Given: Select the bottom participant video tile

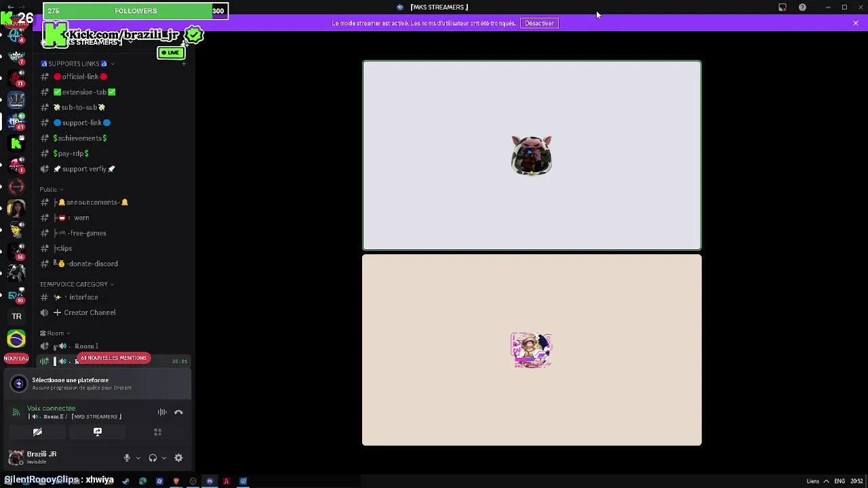Looking at the screenshot, I should (532, 350).
